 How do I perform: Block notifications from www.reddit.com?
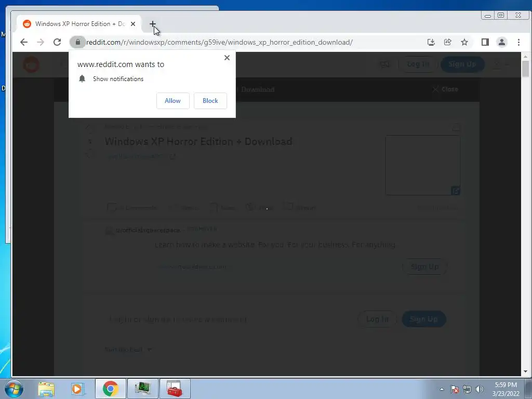[210, 101]
